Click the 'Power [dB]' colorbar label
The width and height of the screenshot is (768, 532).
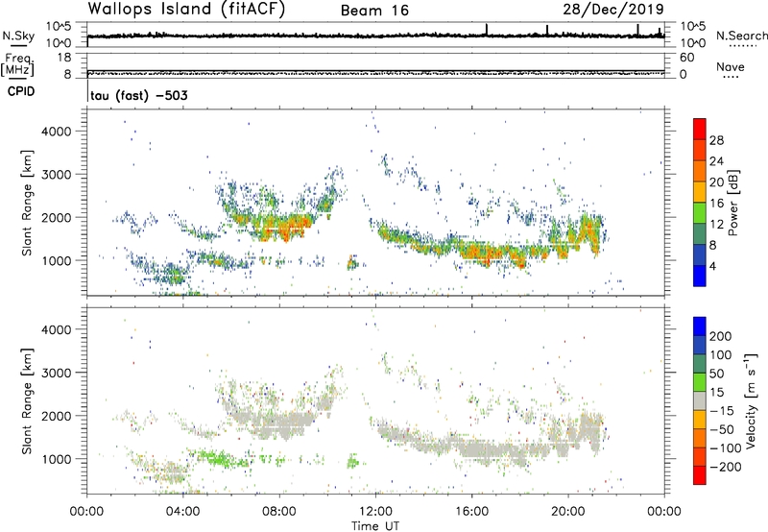[x=732, y=203]
